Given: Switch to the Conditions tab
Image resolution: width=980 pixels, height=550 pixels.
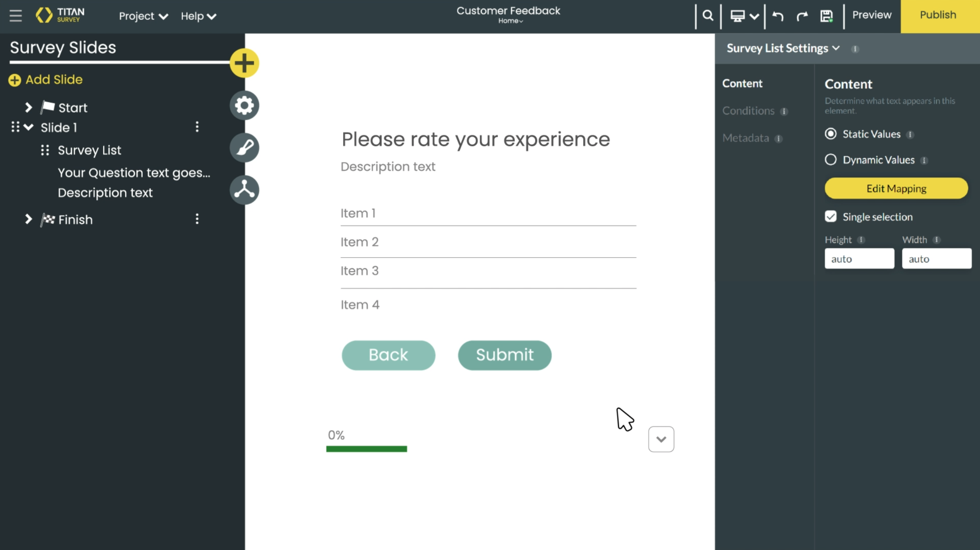Looking at the screenshot, I should coord(748,111).
